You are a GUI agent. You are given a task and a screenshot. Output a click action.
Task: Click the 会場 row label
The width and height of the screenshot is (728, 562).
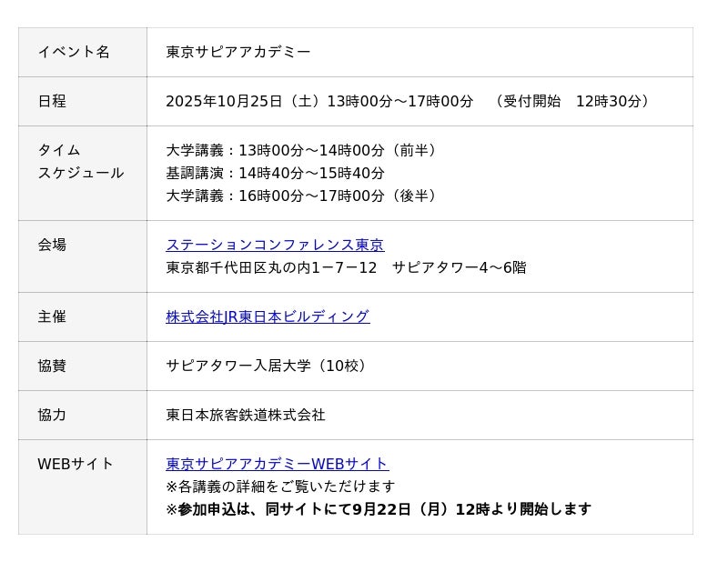52,245
